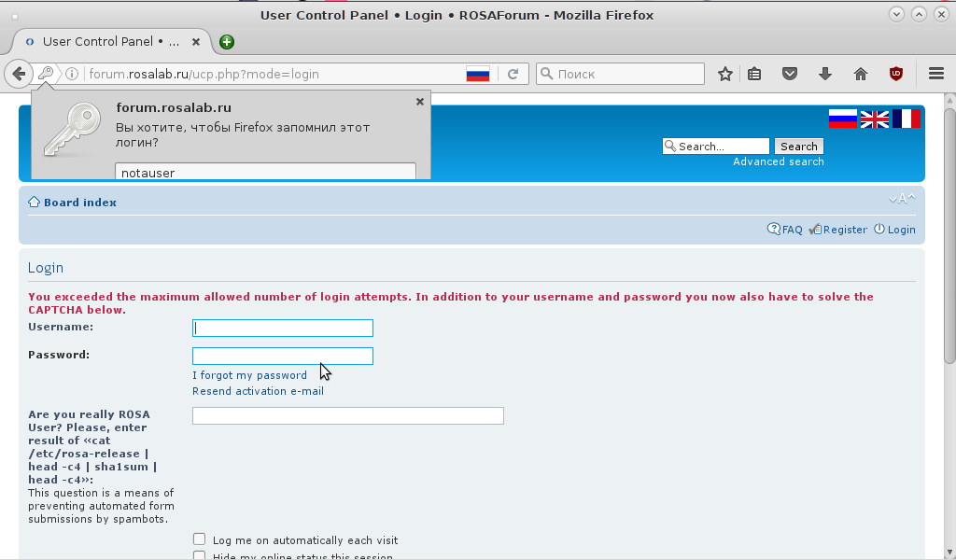Screen dimensions: 956x560
Task: Open site information icon in URL bar
Action: click(72, 74)
